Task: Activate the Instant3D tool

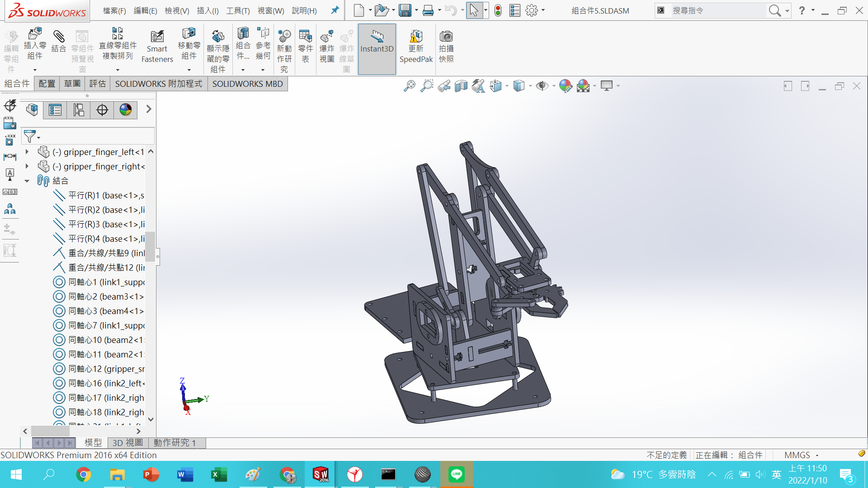Action: point(377,45)
